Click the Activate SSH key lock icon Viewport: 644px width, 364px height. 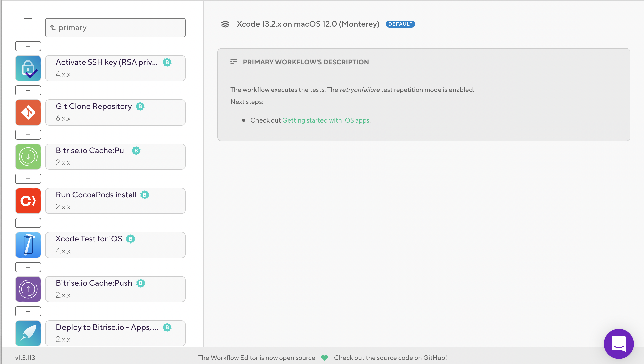(x=28, y=68)
